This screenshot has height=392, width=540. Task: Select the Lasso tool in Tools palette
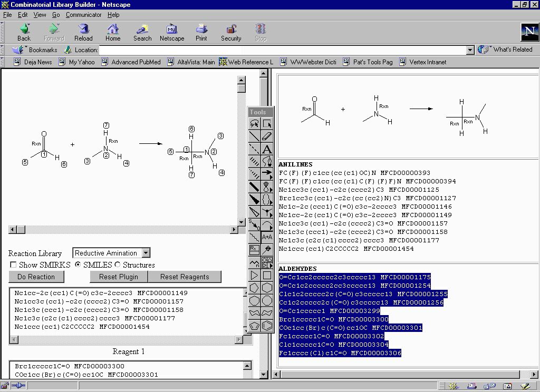pyautogui.click(x=254, y=124)
